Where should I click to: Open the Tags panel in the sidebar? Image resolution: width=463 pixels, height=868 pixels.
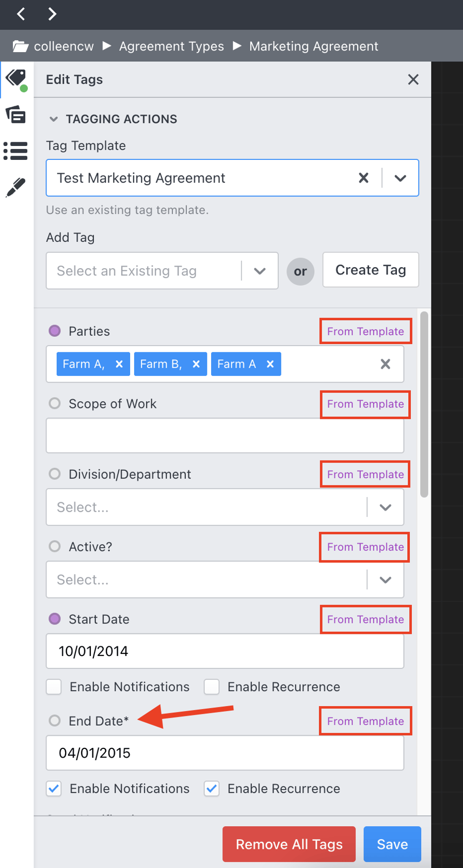point(15,78)
